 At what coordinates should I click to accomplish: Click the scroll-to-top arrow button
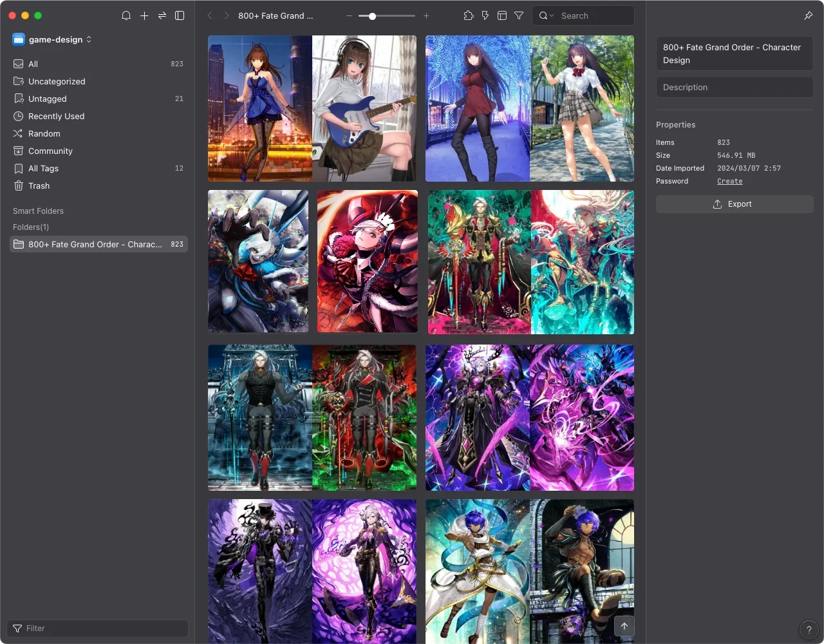[624, 626]
